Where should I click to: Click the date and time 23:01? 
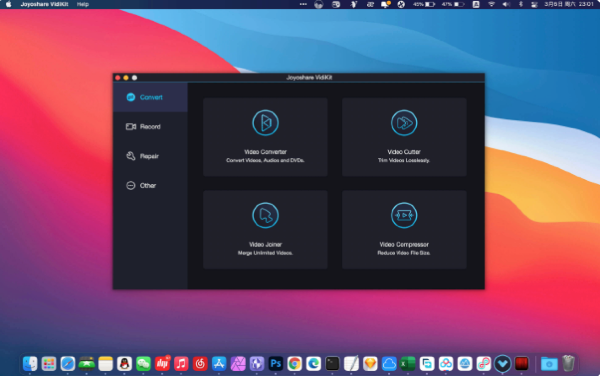[569, 4]
